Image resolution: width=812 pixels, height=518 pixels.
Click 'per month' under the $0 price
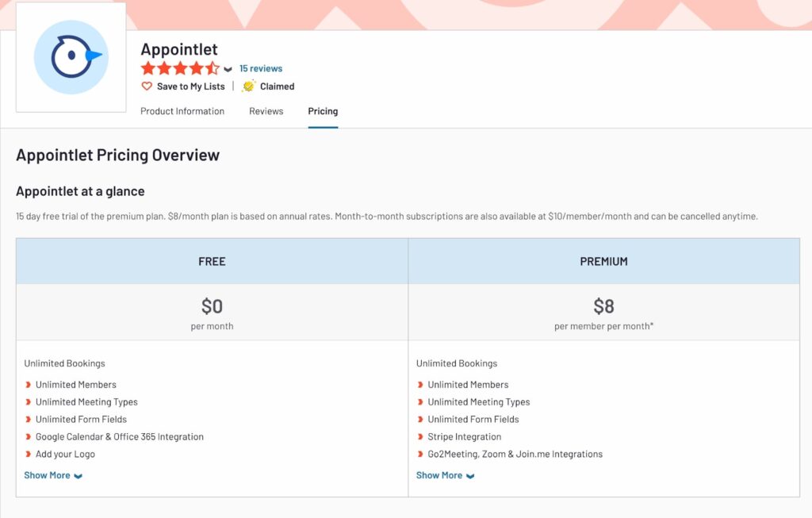(212, 326)
